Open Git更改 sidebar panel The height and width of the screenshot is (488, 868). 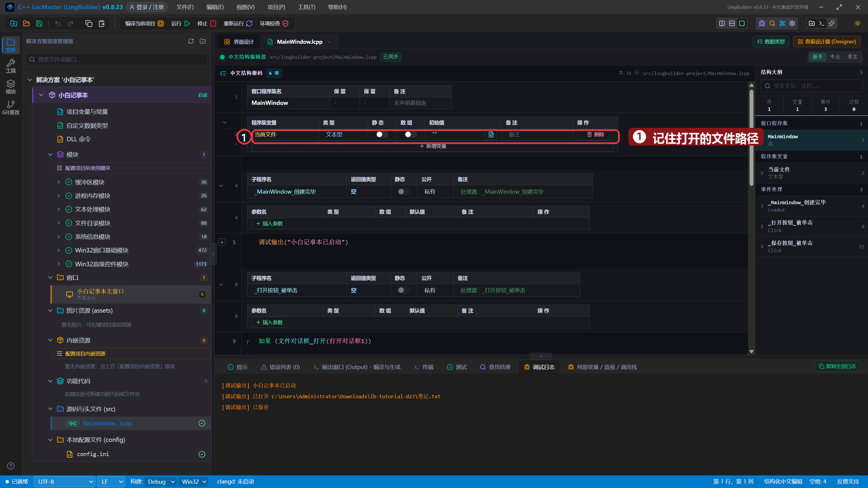11,108
